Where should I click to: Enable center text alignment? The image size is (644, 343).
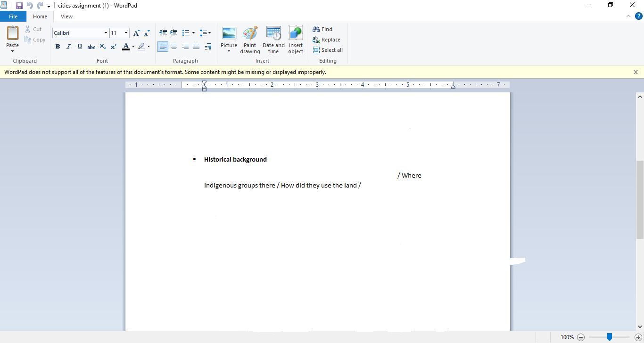(x=174, y=47)
